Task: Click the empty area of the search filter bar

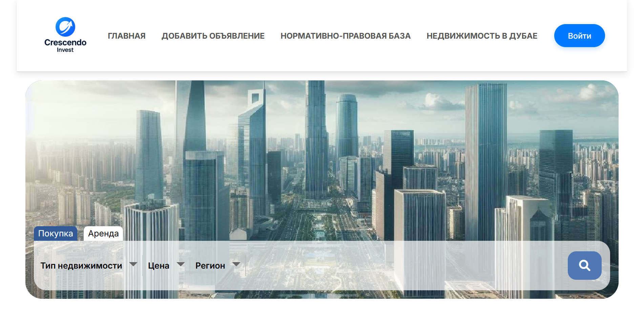Action: (x=407, y=266)
